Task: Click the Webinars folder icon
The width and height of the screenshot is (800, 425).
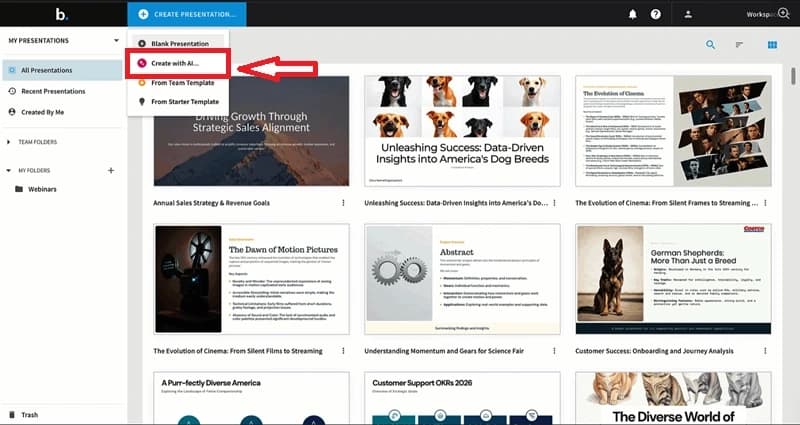Action: point(19,189)
